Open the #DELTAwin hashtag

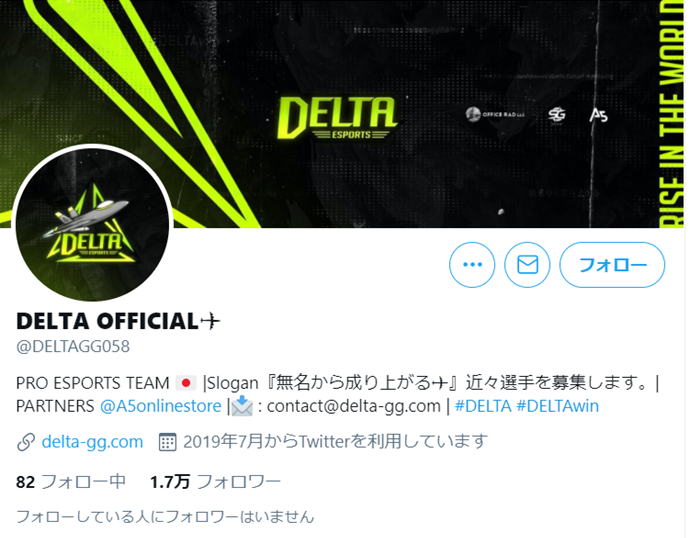point(558,406)
